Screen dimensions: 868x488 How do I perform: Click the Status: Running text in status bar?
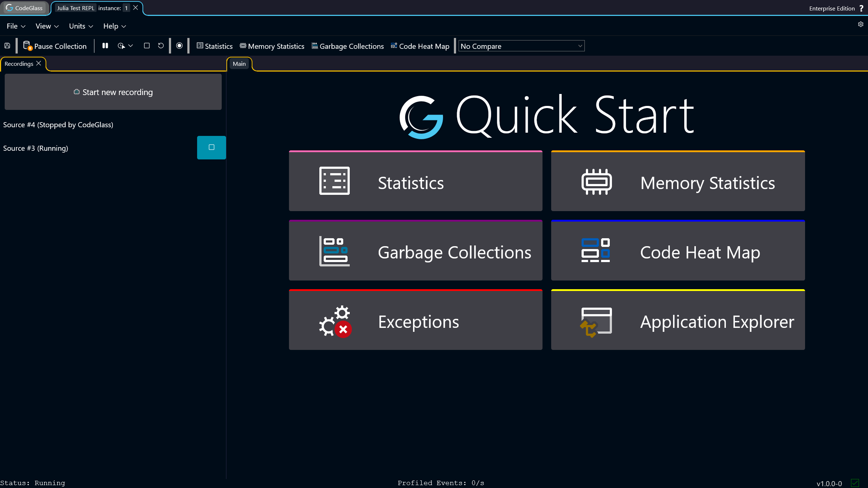click(33, 483)
